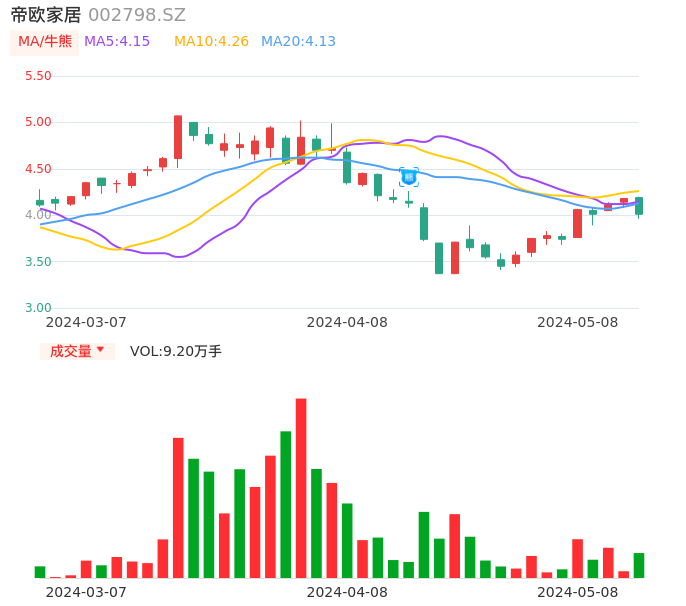The width and height of the screenshot is (686, 606).
Task: Click the tall red candlestick reaching 5.07
Action: coord(178,137)
